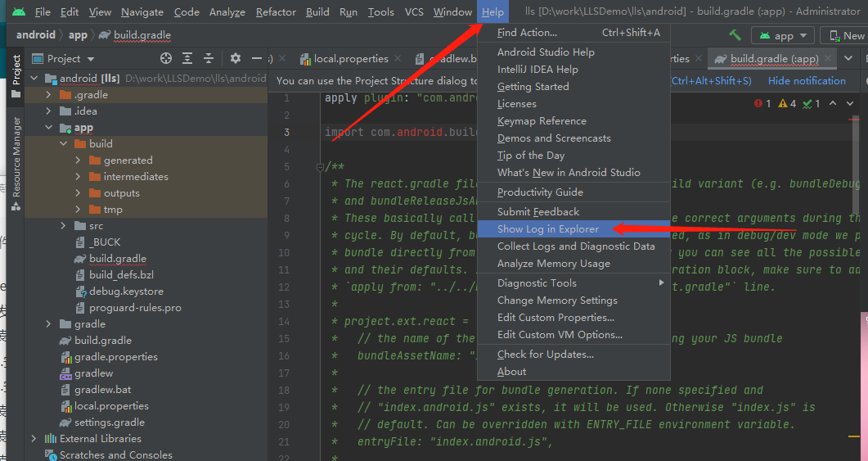Select gradle.properties file
The width and height of the screenshot is (868, 461).
[x=115, y=356]
